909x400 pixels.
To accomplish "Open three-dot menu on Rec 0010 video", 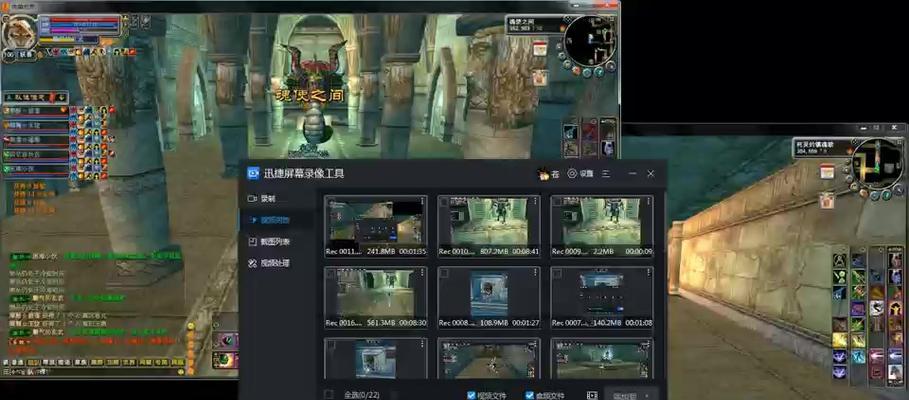I will (x=535, y=201).
